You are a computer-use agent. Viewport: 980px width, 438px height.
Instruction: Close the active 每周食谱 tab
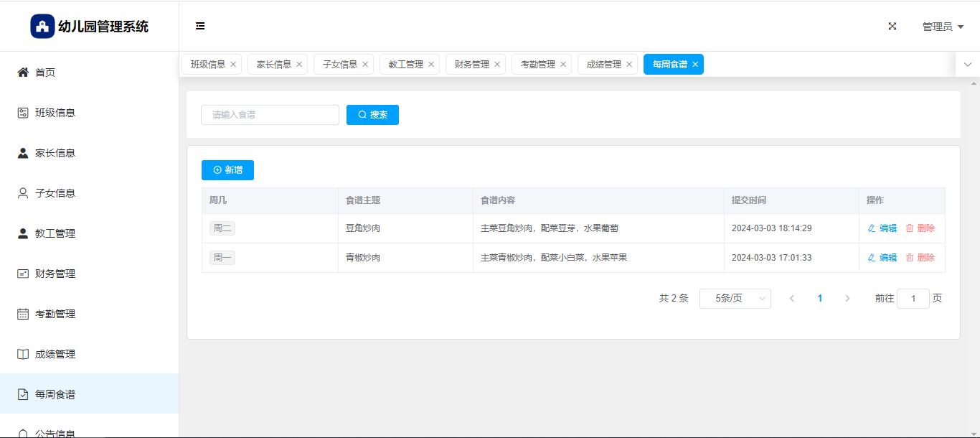click(695, 65)
